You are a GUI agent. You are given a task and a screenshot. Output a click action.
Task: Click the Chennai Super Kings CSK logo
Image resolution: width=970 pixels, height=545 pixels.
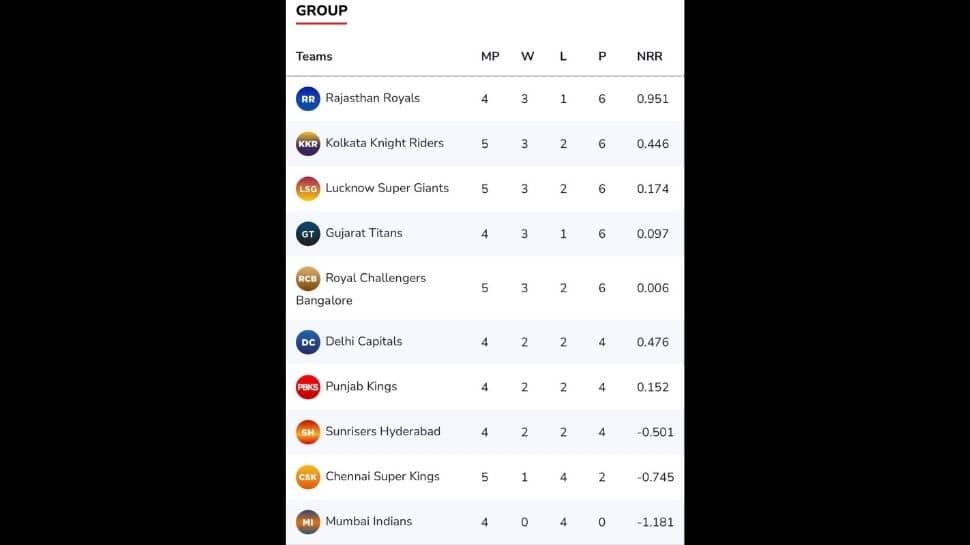tap(307, 477)
